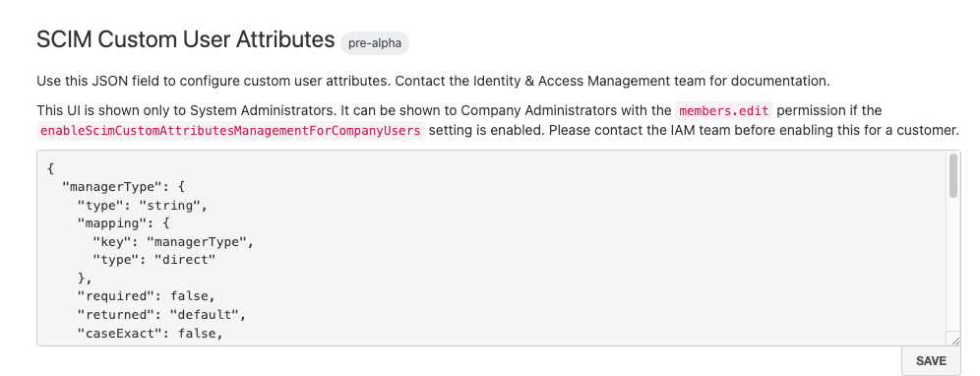
Task: Place cursor on the "type": "direct" line
Action: [153, 260]
